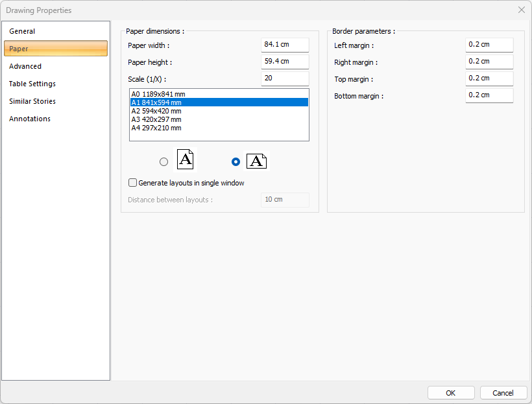Choose A4 297x210 mm paper size
Viewport: 532px width, 404px height.
click(x=156, y=128)
